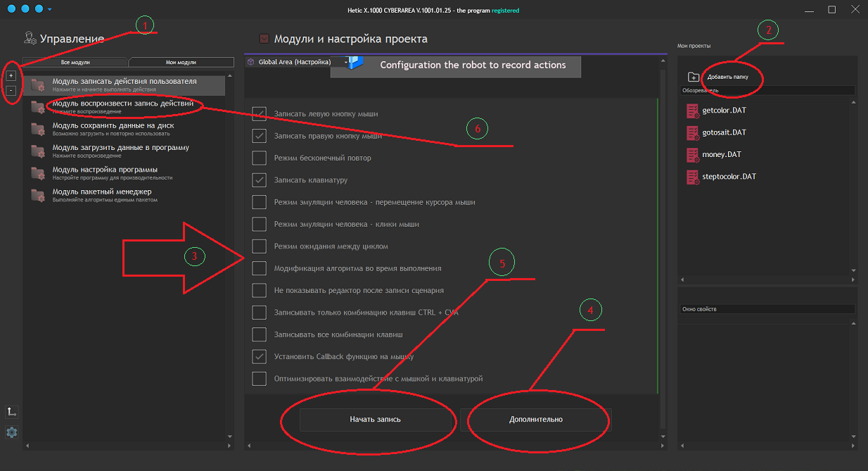This screenshot has width=868, height=471.
Task: Select the money.DAT project file icon
Action: coord(692,155)
